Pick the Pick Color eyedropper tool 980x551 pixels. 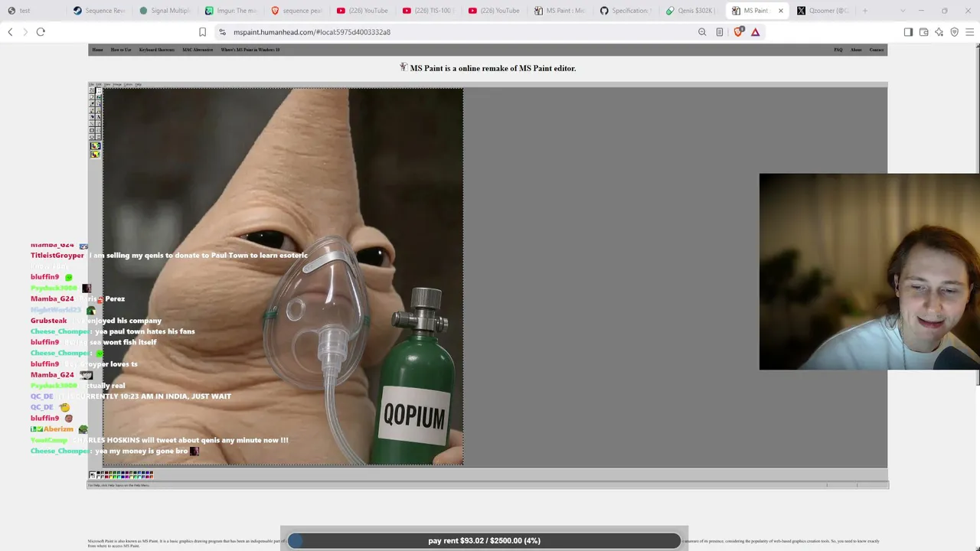(92, 103)
